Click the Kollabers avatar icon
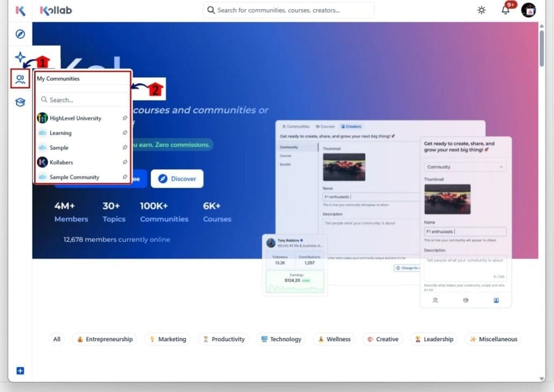Viewport: 554px width, 392px height. (x=42, y=162)
